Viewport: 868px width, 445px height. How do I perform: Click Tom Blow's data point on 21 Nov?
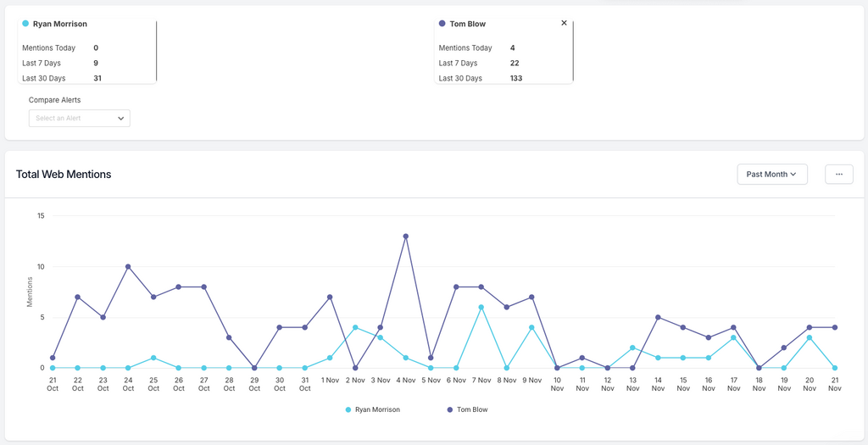835,327
